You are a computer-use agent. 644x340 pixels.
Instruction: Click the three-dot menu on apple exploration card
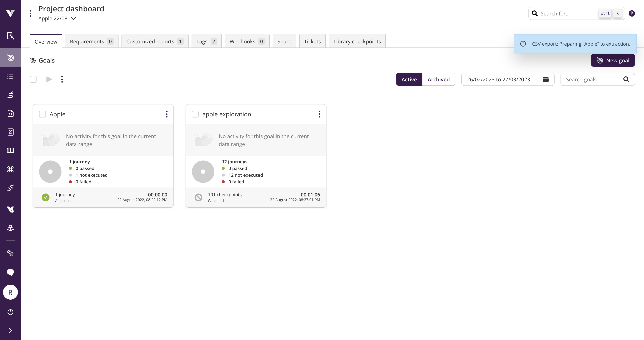(x=319, y=114)
